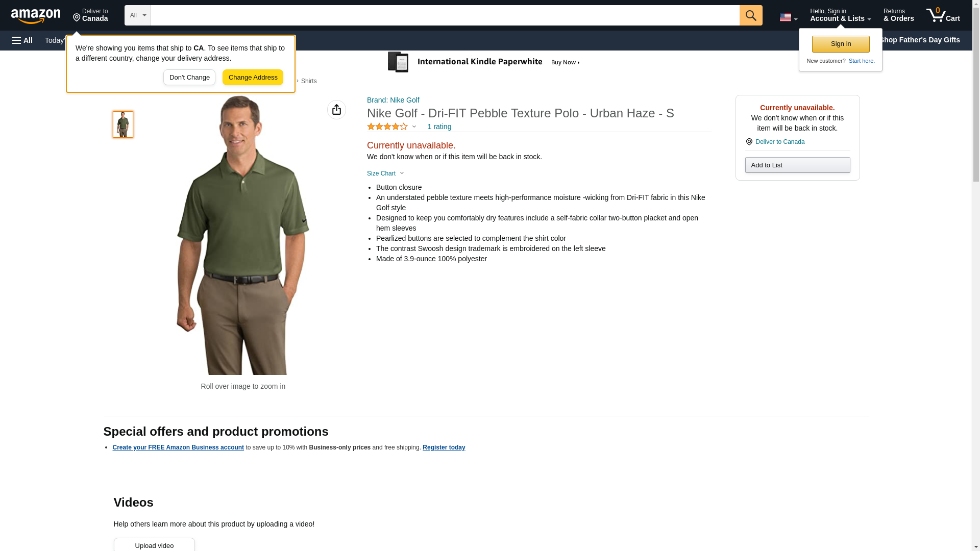Open Shop Father's Day Gifts

click(x=919, y=40)
